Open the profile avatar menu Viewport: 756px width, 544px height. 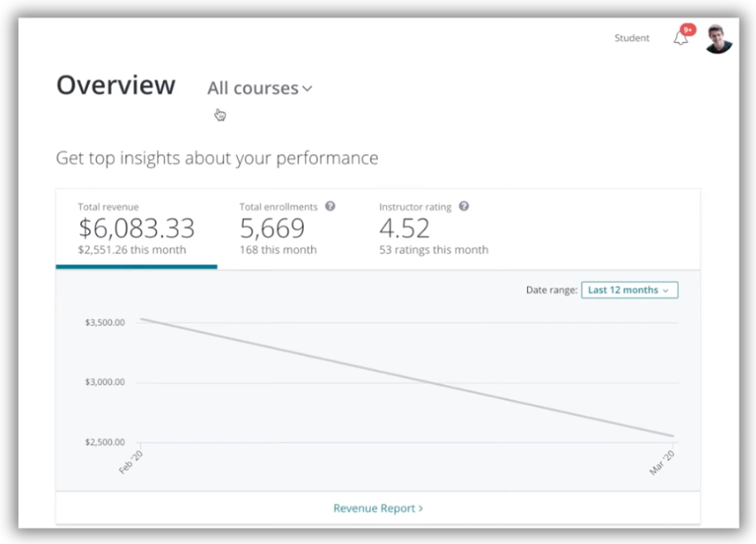click(718, 39)
